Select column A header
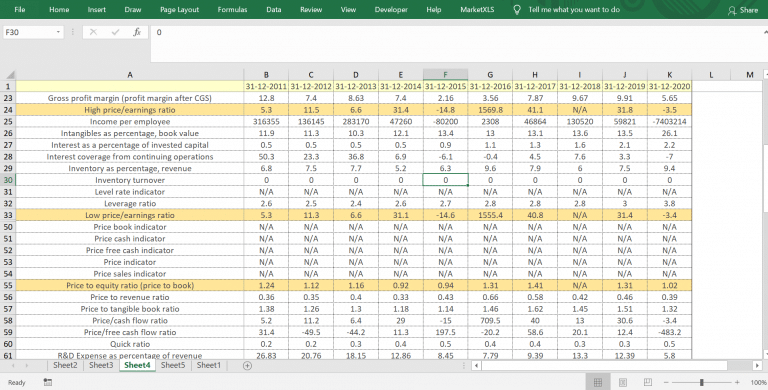 [130, 75]
